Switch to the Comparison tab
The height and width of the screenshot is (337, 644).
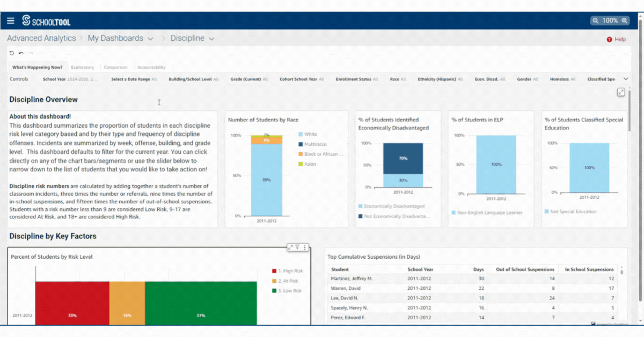click(x=116, y=68)
